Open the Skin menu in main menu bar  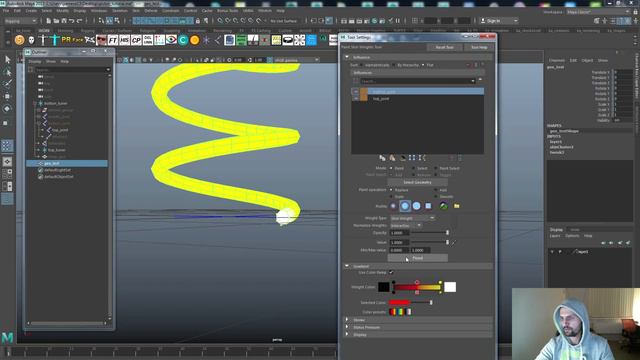[136, 11]
